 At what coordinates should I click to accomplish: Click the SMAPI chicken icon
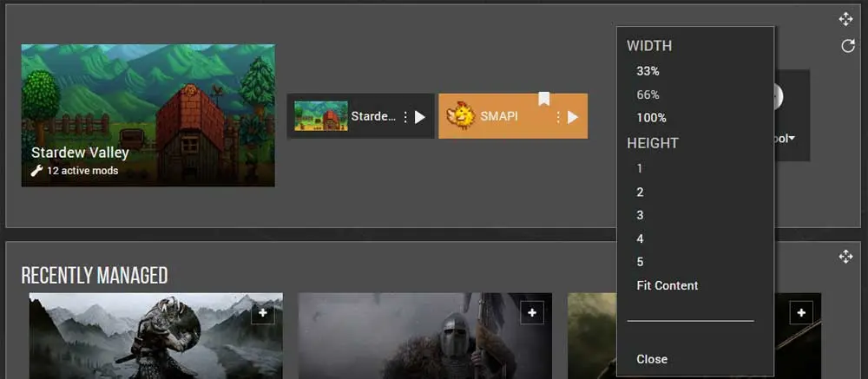coord(462,116)
